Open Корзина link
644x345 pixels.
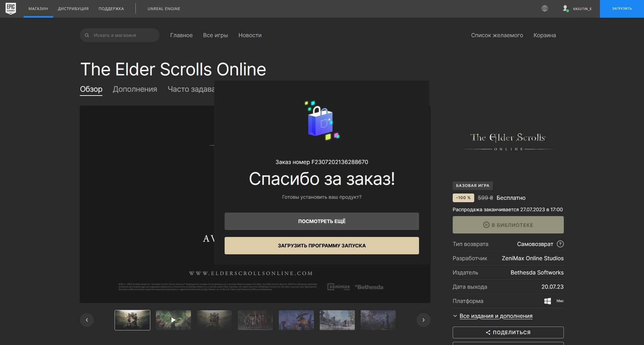[544, 35]
